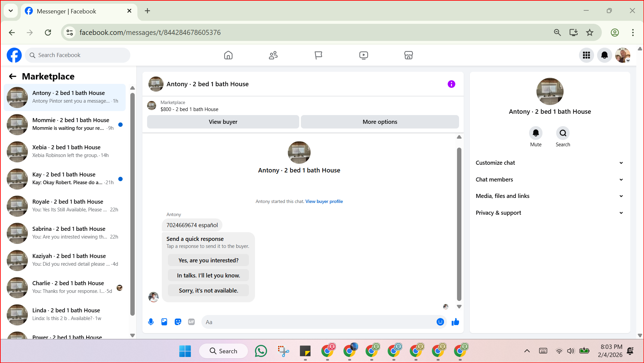This screenshot has width=644, height=363.
Task: Open Facebook notifications bell
Action: (604, 55)
